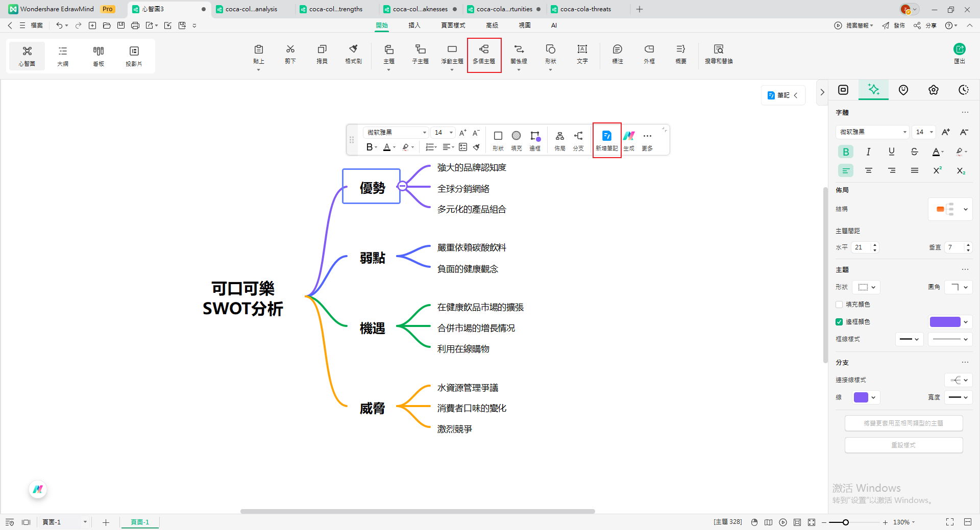The height and width of the screenshot is (530, 980).
Task: Activate the 格式刷 format painter
Action: 353,55
